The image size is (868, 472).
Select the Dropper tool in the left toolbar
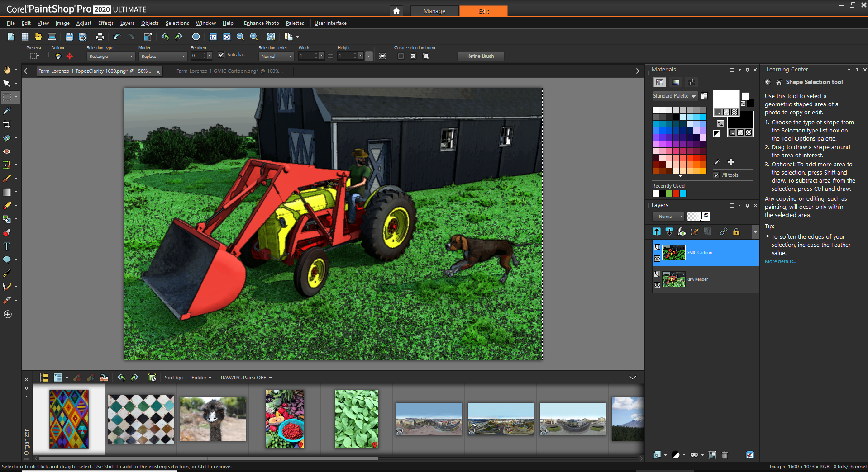click(7, 110)
